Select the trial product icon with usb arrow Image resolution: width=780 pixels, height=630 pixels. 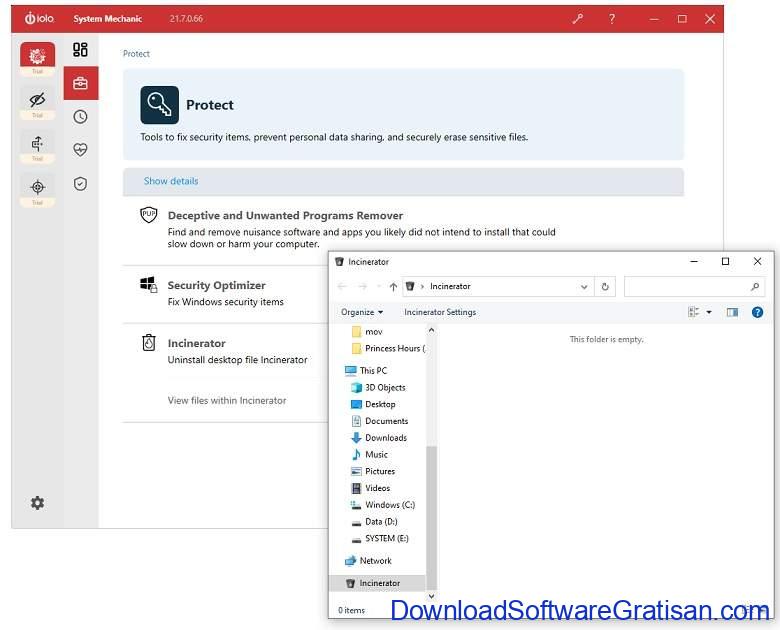pyautogui.click(x=37, y=144)
